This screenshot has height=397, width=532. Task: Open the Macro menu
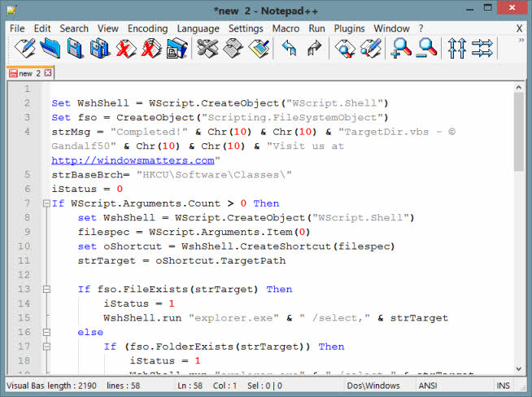tap(286, 28)
